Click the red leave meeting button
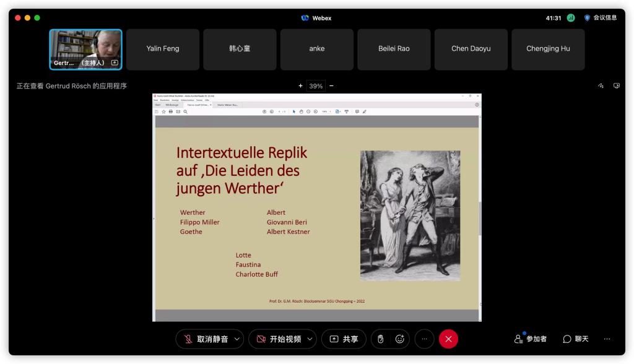The height and width of the screenshot is (364, 634). pos(448,339)
